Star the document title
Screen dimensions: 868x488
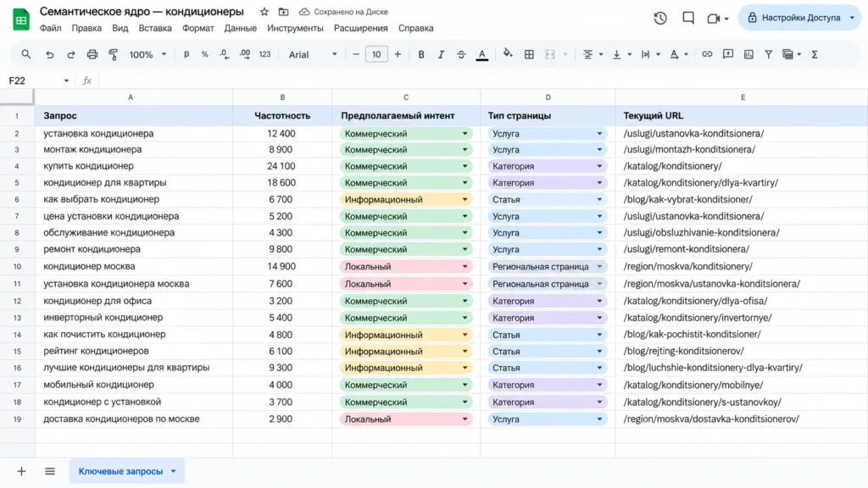click(264, 12)
